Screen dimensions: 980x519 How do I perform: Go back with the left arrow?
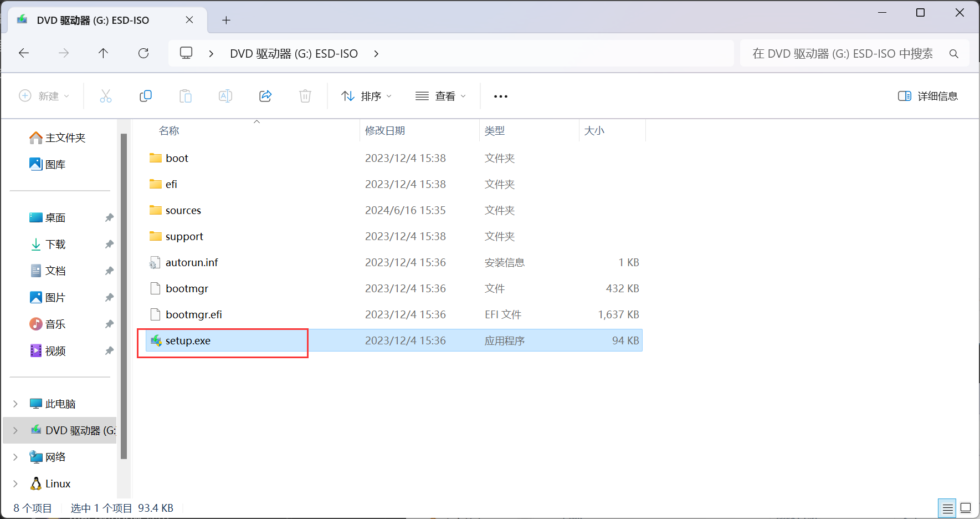coord(24,53)
